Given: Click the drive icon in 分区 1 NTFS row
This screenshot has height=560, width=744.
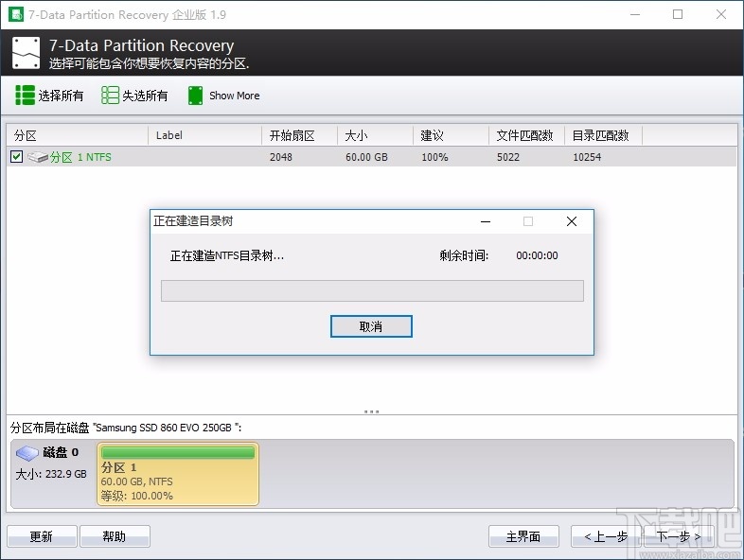Looking at the screenshot, I should click(x=38, y=157).
